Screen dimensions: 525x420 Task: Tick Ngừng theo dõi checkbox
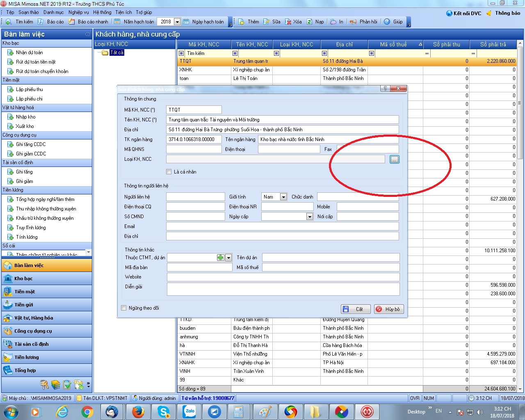coord(124,308)
